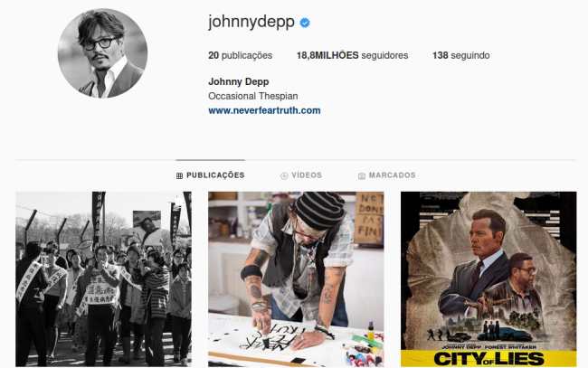View the 138 seguindo list
This screenshot has height=368, width=588.
pyautogui.click(x=460, y=55)
